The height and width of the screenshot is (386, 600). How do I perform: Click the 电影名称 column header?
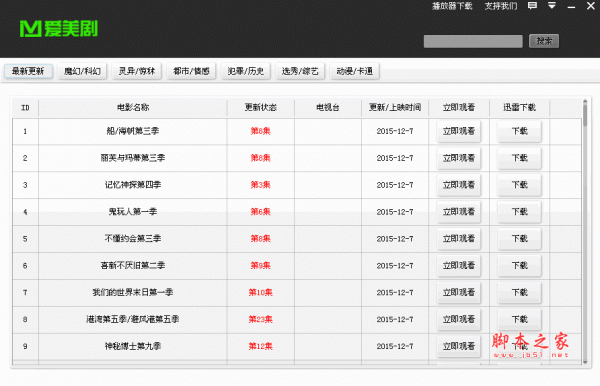point(133,108)
